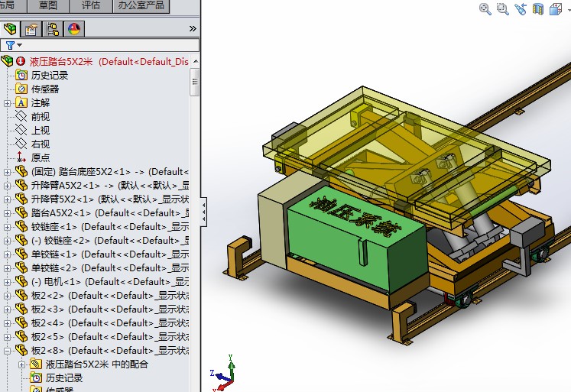Click Zoom to Area icon
The height and width of the screenshot is (392, 571).
502,8
